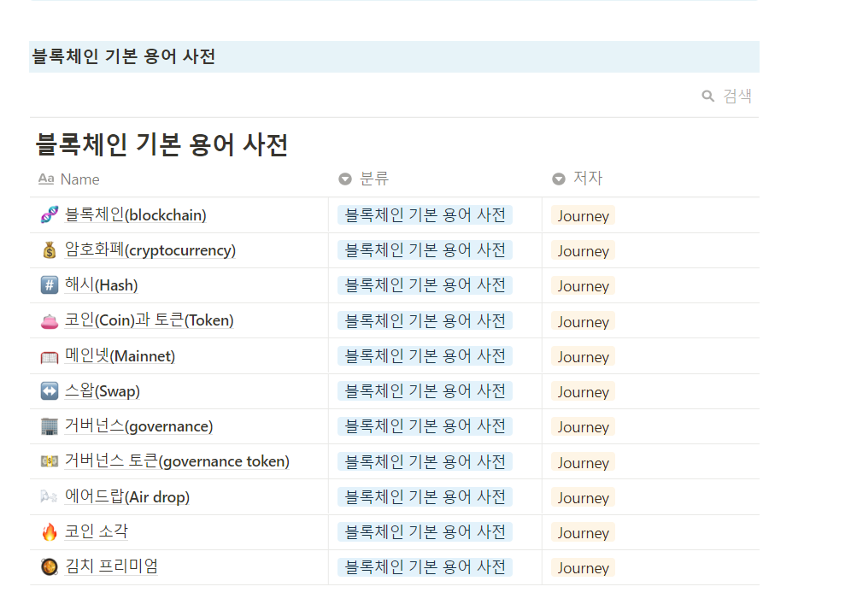Click the 저자 column header label
851x616 pixels.
(588, 178)
